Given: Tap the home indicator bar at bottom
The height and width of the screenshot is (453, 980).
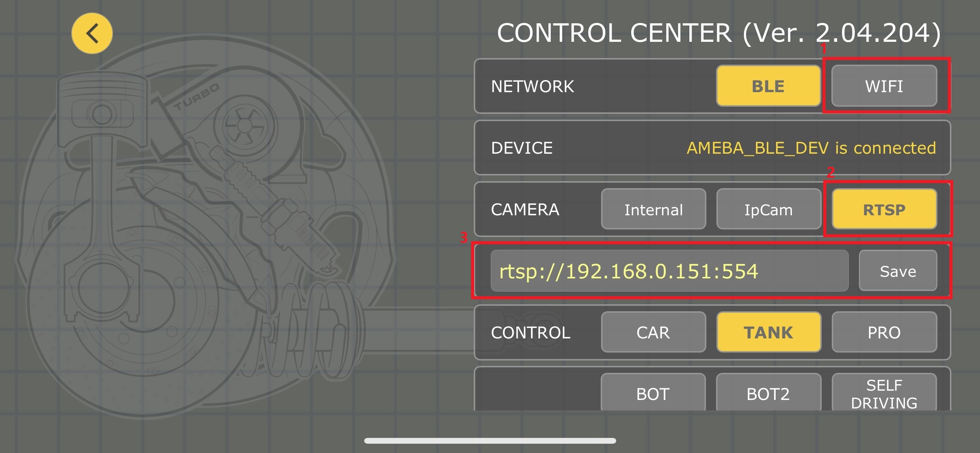Looking at the screenshot, I should tap(490, 441).
